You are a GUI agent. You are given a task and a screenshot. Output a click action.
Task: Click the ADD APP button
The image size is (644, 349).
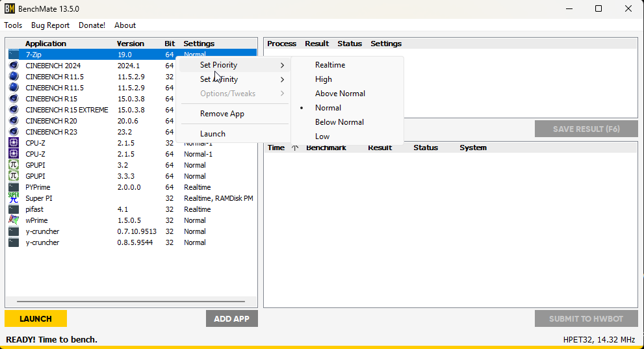click(231, 318)
